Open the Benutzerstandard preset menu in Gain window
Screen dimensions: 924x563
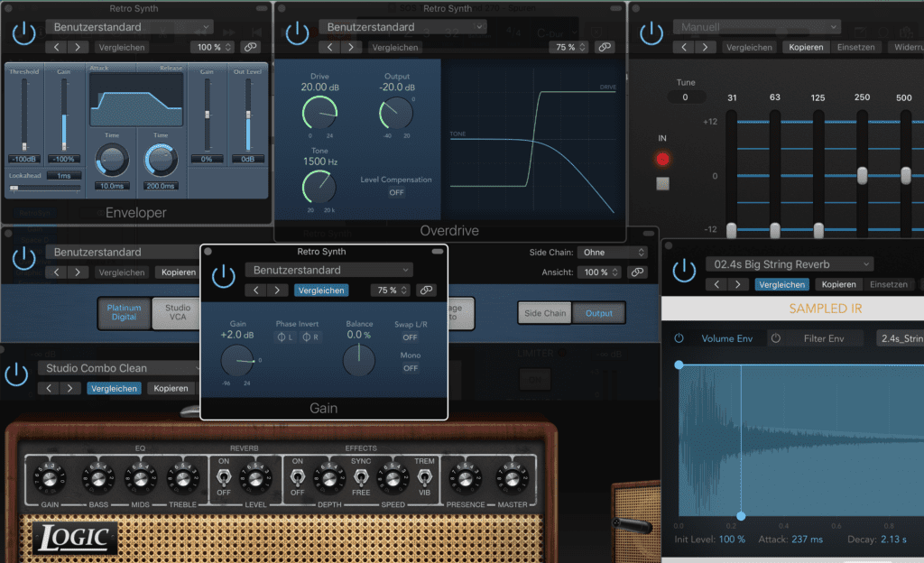click(328, 270)
